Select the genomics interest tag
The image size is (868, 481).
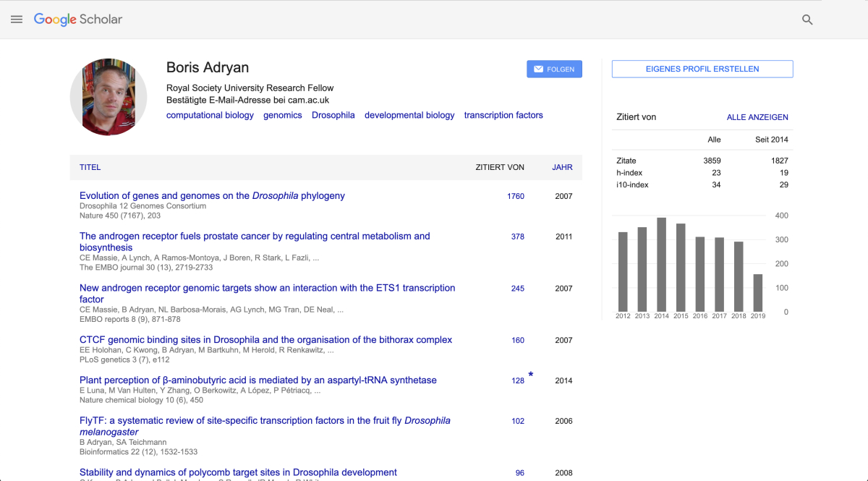282,115
